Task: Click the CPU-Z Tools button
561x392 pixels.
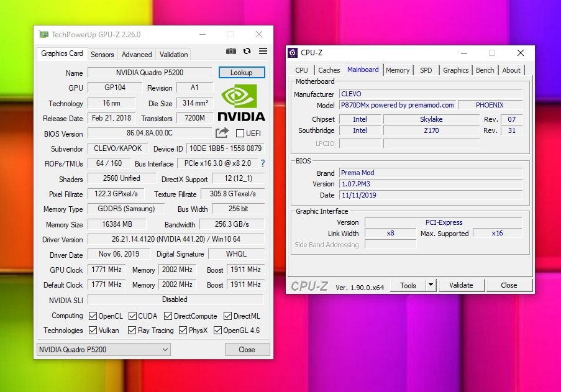Action: pos(408,285)
